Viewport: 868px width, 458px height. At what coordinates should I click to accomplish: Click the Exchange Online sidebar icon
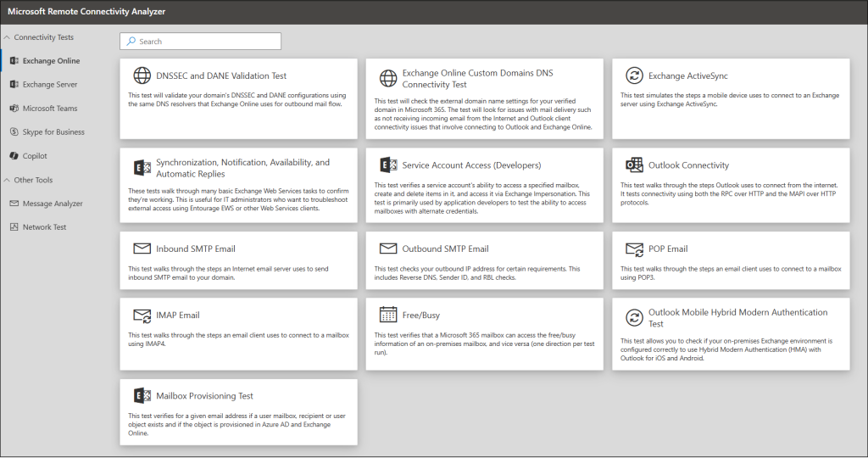tap(14, 61)
